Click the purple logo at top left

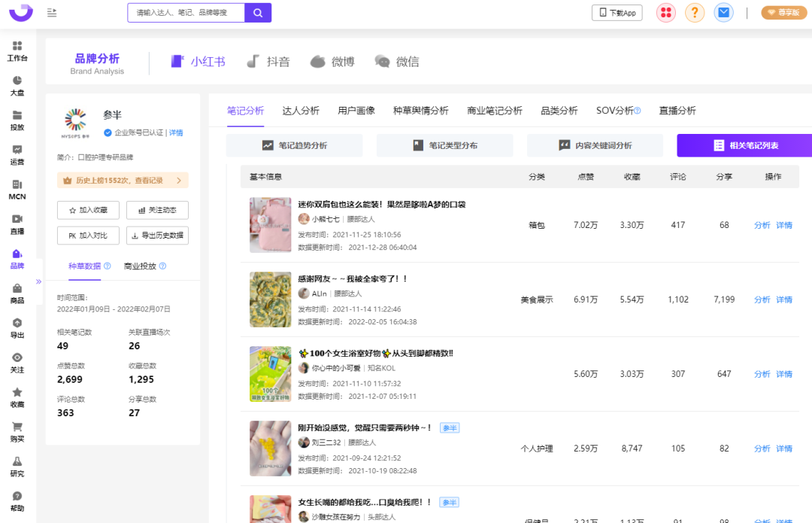[21, 13]
